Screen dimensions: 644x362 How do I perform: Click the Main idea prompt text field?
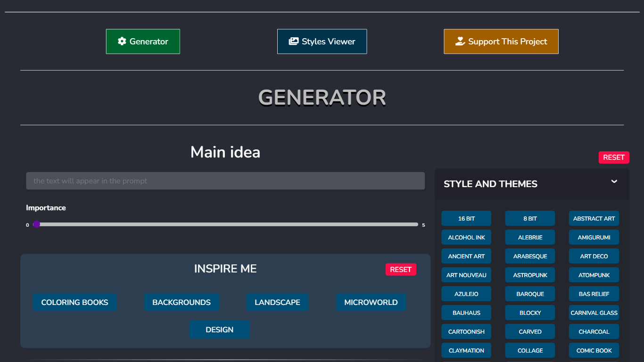coord(225,181)
